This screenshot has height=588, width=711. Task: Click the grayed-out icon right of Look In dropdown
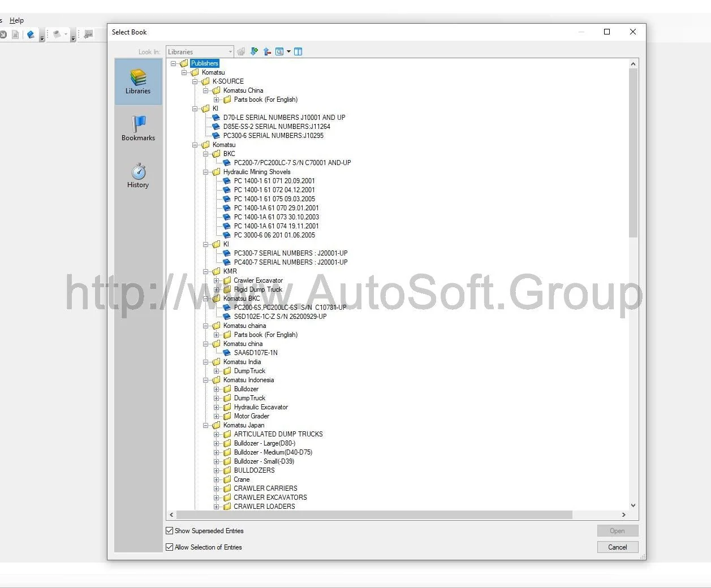[x=242, y=51]
